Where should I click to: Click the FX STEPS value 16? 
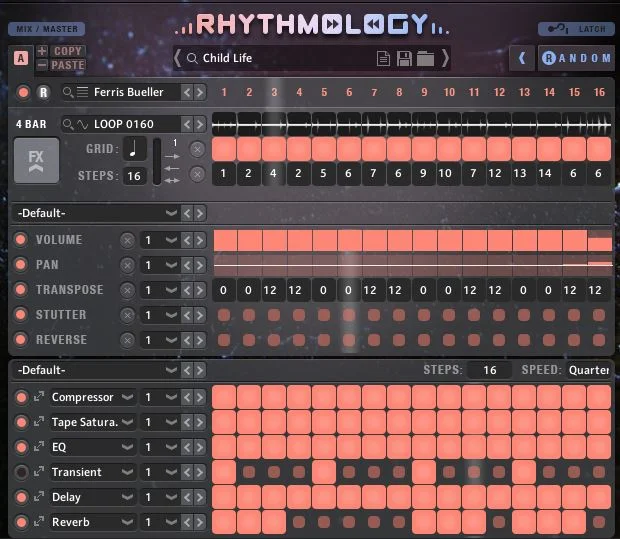pyautogui.click(x=490, y=370)
